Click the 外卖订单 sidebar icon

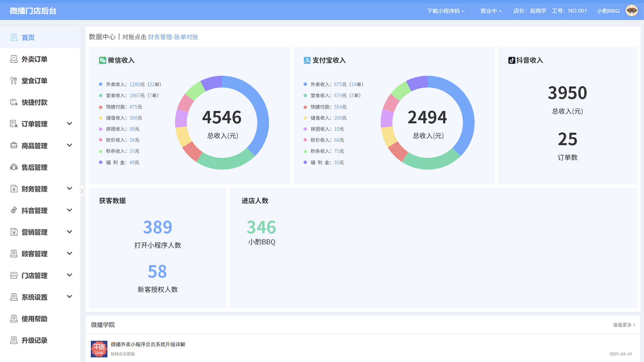14,59
